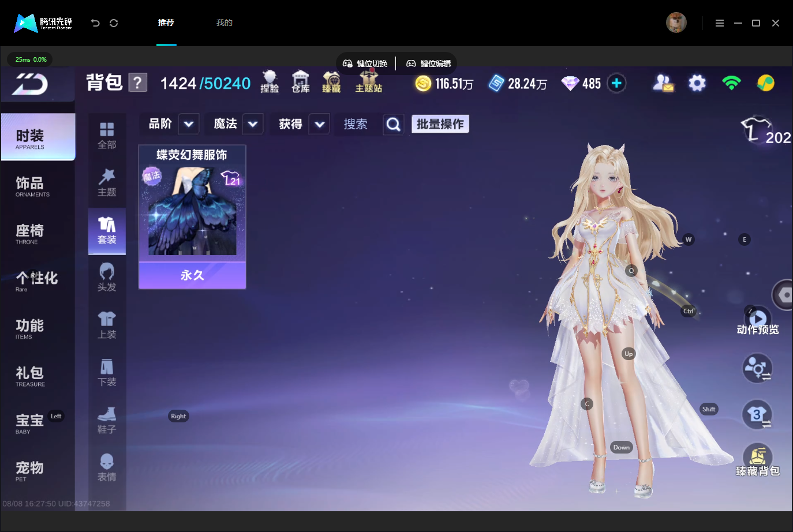
Task: Click the blue ticket currency icon
Action: pos(496,84)
